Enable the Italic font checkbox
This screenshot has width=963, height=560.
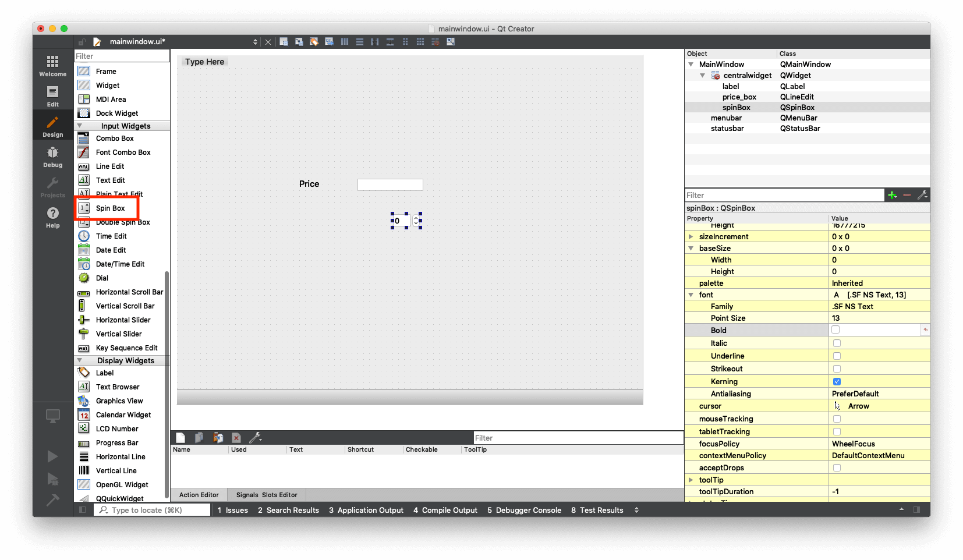837,343
